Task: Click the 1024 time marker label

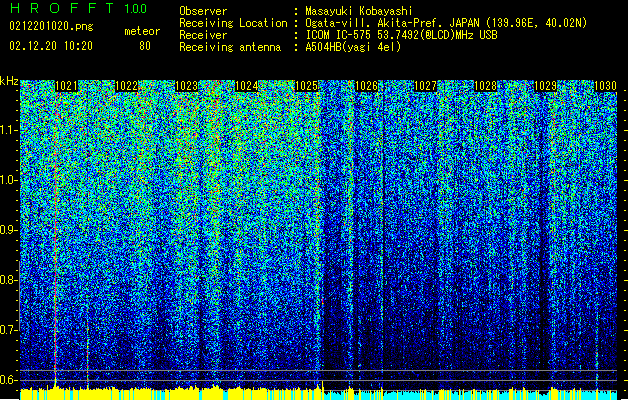Action: [x=246, y=86]
